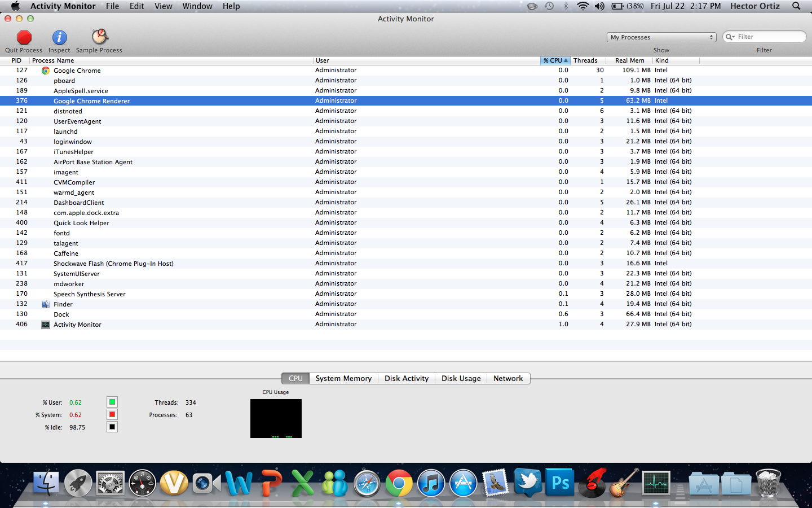Viewport: 812px width, 508px height.
Task: Click Hector Ortiz user menu
Action: [754, 6]
